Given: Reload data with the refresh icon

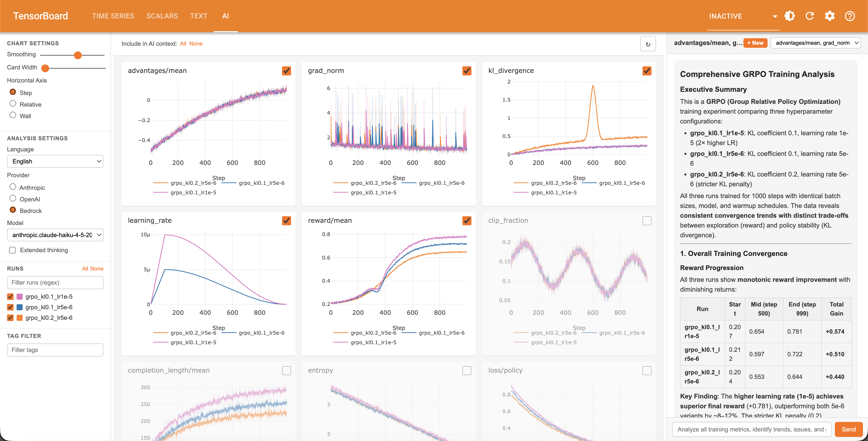Looking at the screenshot, I should pyautogui.click(x=810, y=16).
